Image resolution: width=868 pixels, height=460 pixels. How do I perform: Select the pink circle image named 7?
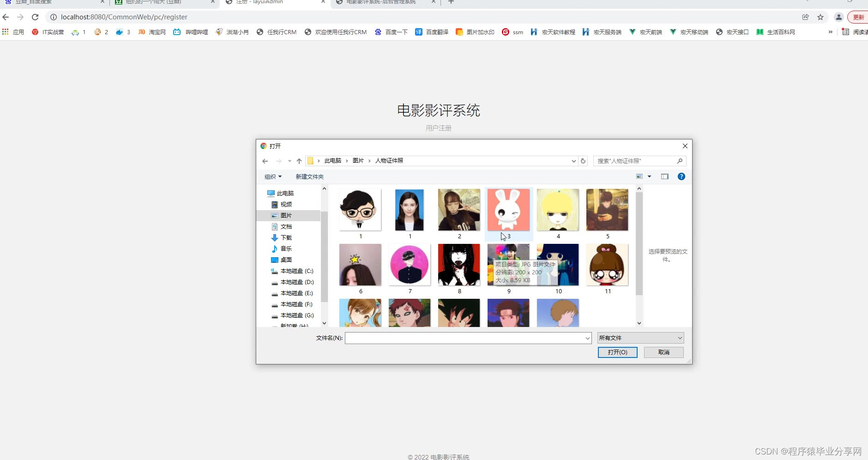[x=410, y=265]
